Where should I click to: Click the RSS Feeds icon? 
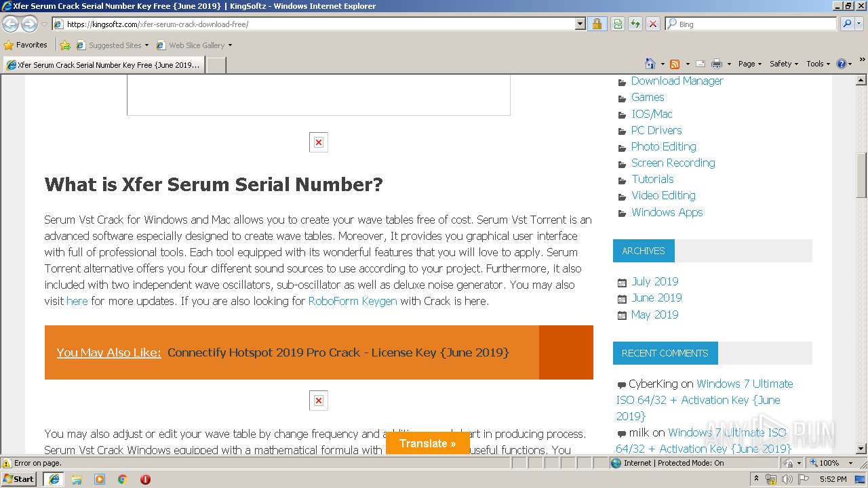tap(675, 64)
